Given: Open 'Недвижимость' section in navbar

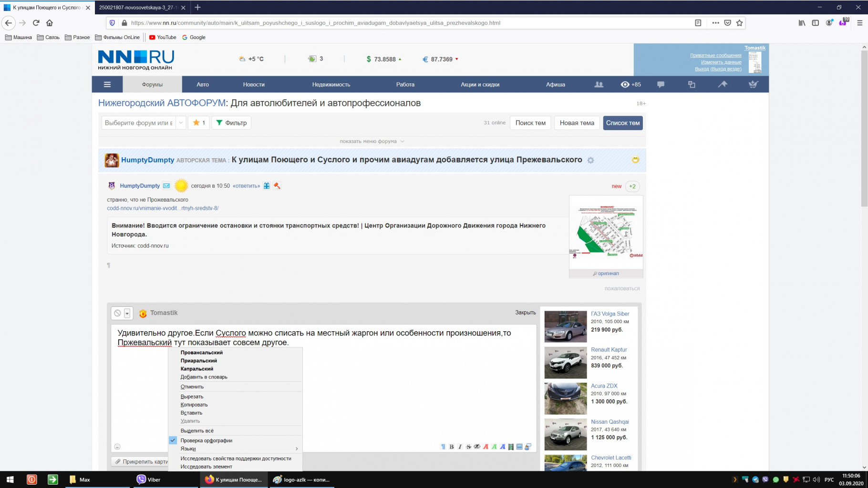Looking at the screenshot, I should coord(331,84).
